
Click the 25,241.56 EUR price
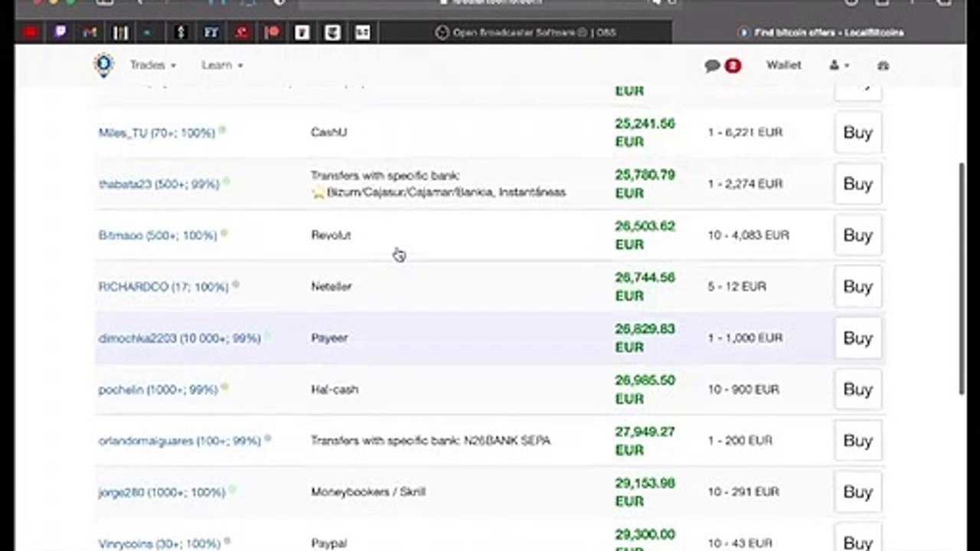[645, 132]
